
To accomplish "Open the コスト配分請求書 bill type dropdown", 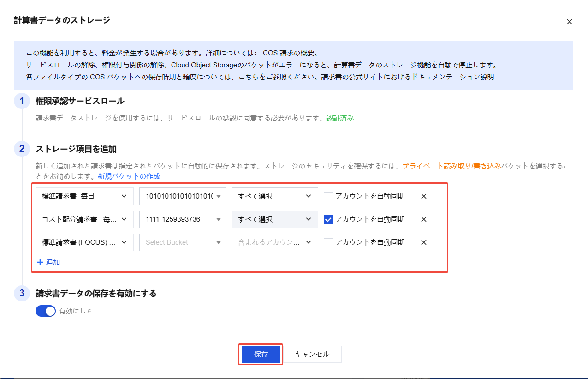I will [84, 219].
